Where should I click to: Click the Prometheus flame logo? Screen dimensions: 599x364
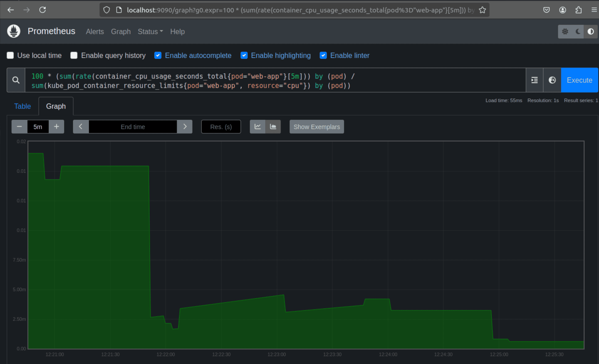(14, 31)
